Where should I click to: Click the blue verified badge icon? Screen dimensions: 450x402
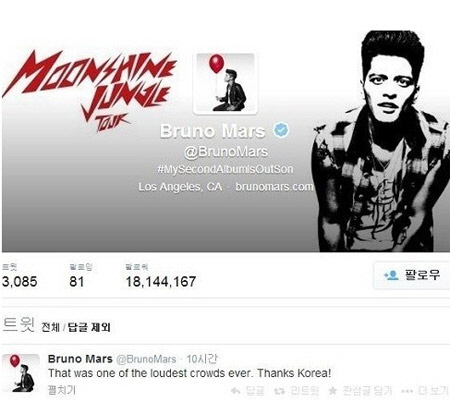281,130
